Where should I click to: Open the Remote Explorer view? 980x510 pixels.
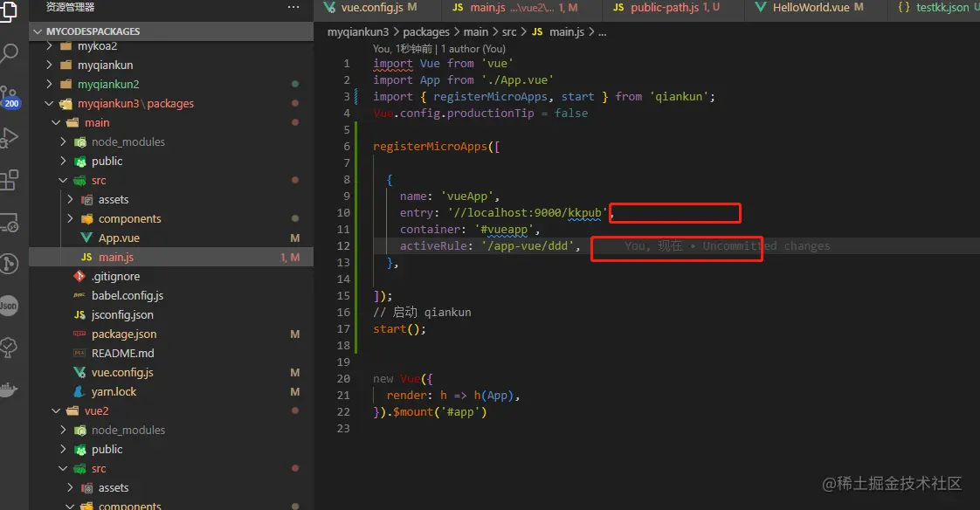point(9,223)
